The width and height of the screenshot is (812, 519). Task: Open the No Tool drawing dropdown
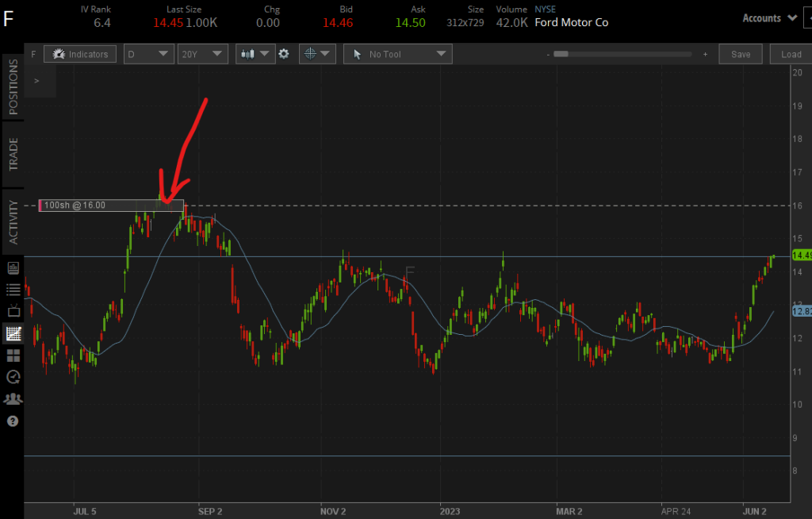pyautogui.click(x=399, y=54)
